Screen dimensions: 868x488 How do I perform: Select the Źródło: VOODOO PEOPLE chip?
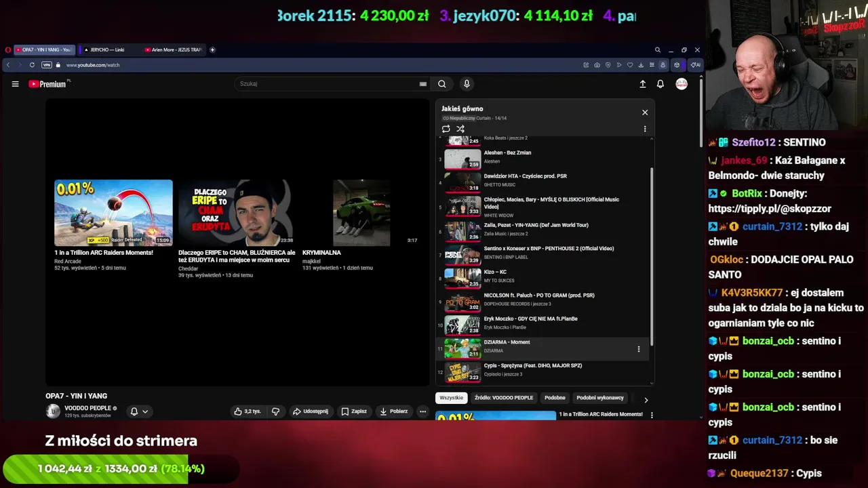pyautogui.click(x=504, y=398)
